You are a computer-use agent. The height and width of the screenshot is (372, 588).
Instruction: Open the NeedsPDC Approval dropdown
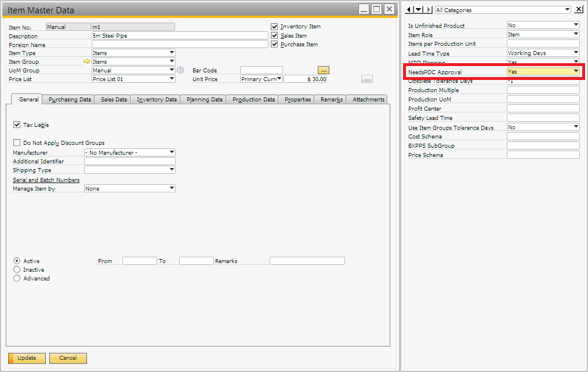click(x=576, y=71)
